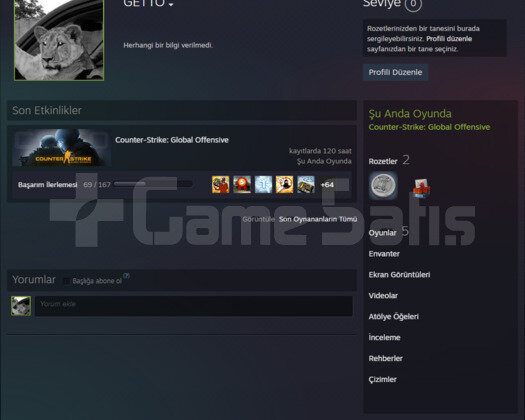Click the achievement progress bar 69 / 167
Viewport: 525px width, 420px height.
(x=153, y=184)
